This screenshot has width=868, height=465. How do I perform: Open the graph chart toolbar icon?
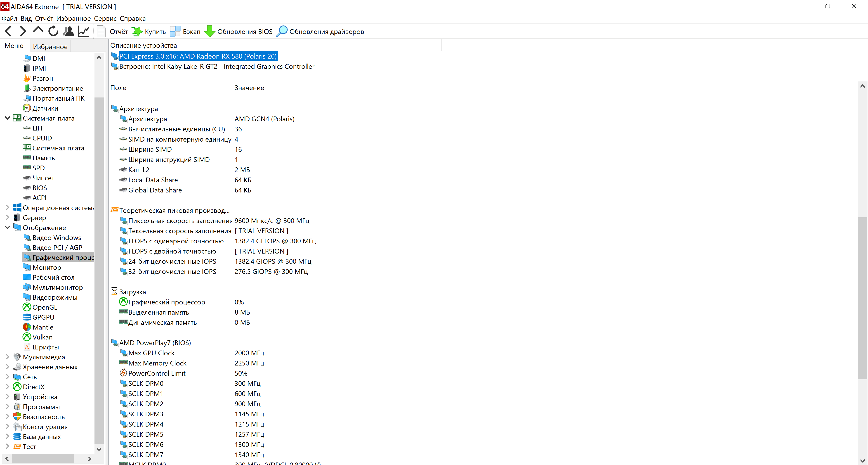tap(84, 31)
